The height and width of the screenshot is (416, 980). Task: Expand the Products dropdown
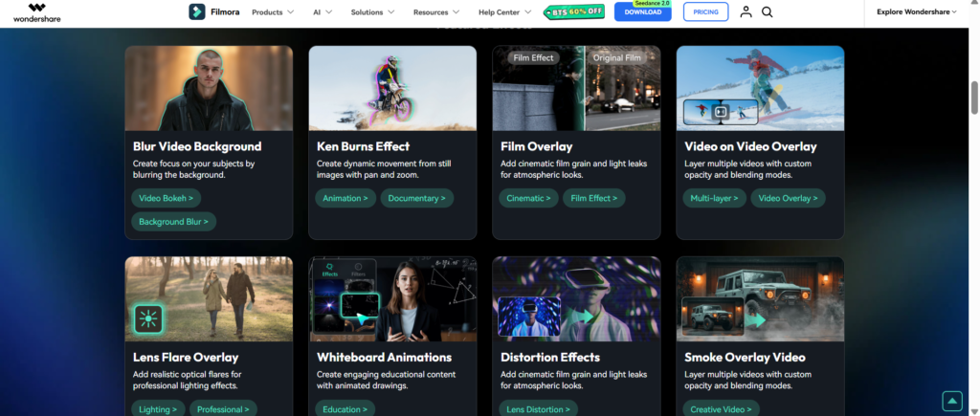click(x=273, y=11)
